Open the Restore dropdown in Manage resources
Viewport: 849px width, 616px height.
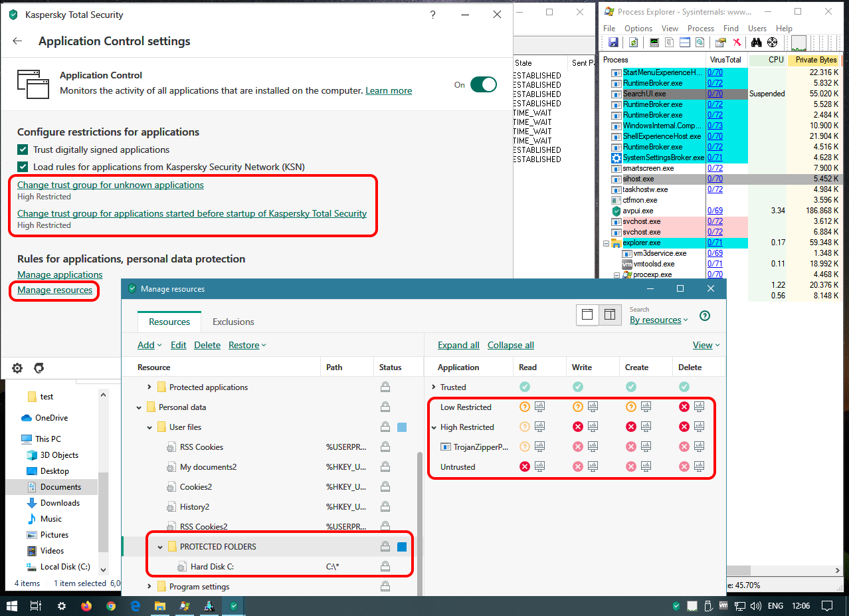pyautogui.click(x=247, y=345)
